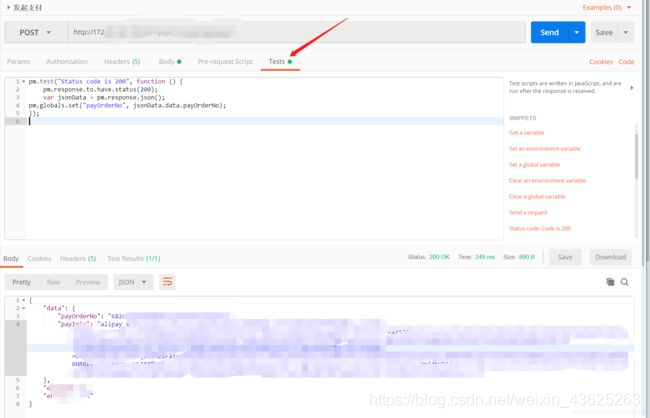Open the Cookies link
650x418 pixels.
point(601,61)
